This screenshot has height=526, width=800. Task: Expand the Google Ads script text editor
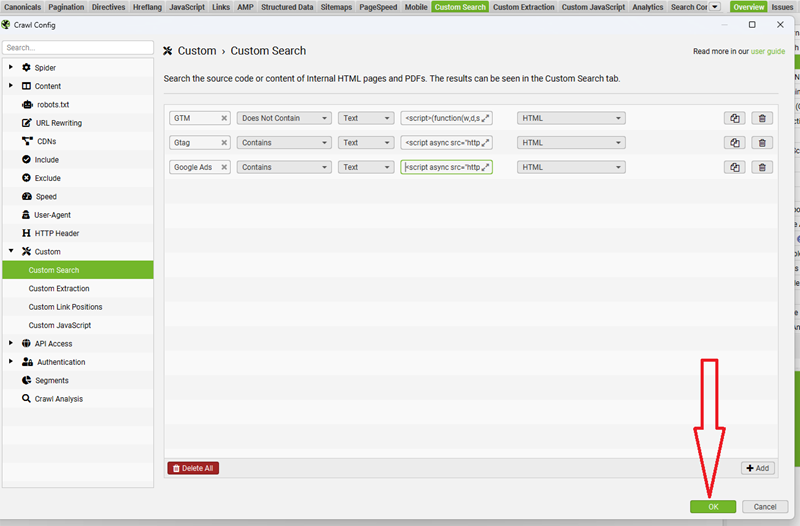[x=485, y=167]
